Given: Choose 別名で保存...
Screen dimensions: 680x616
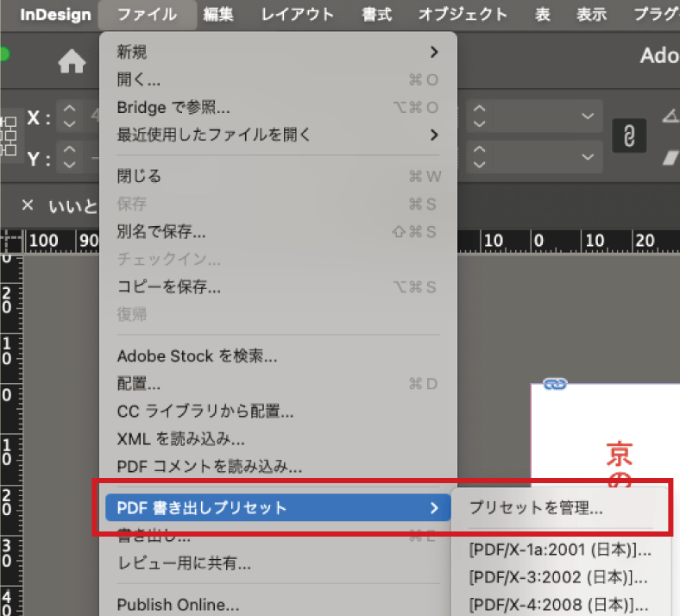Looking at the screenshot, I should (x=278, y=232).
